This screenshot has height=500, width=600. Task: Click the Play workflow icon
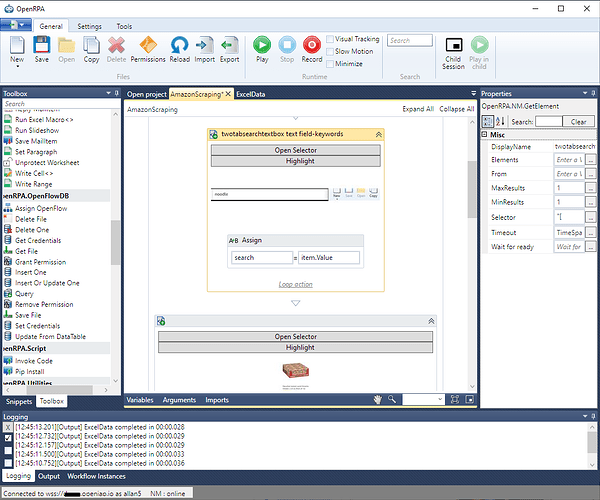(262, 45)
